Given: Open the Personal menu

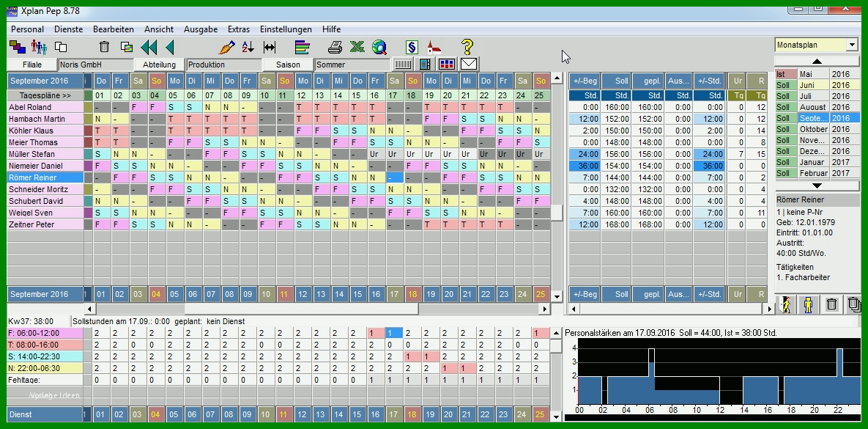Looking at the screenshot, I should coord(27,29).
